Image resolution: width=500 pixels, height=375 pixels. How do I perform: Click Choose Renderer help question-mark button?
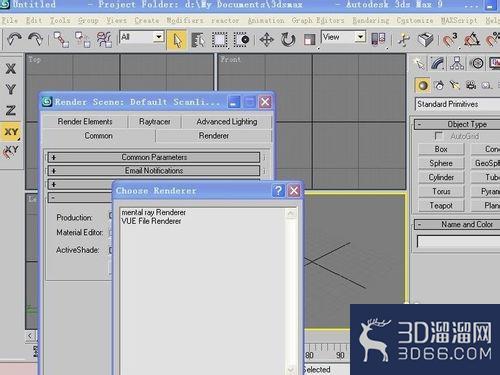[x=278, y=191]
